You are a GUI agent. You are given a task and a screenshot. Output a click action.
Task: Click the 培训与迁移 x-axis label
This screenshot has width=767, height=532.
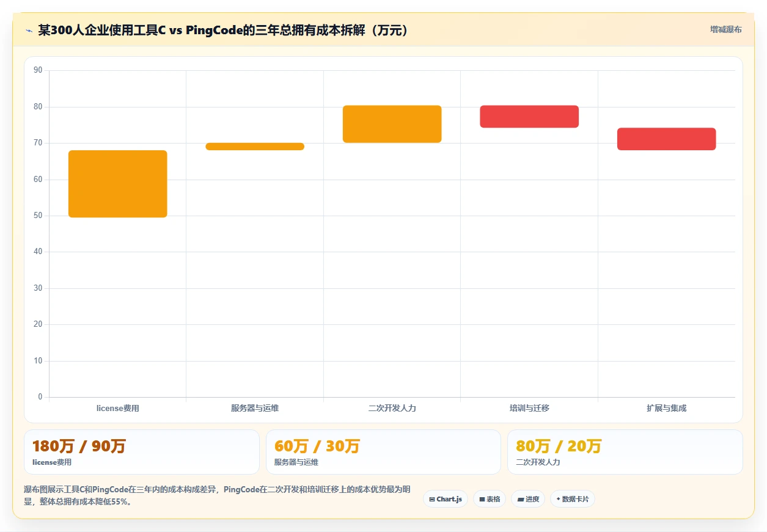529,408
